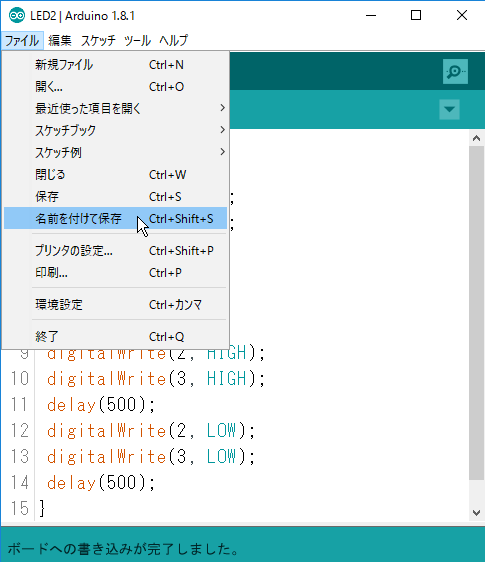Open the ツール menu
This screenshot has height=562, width=485.
click(137, 40)
